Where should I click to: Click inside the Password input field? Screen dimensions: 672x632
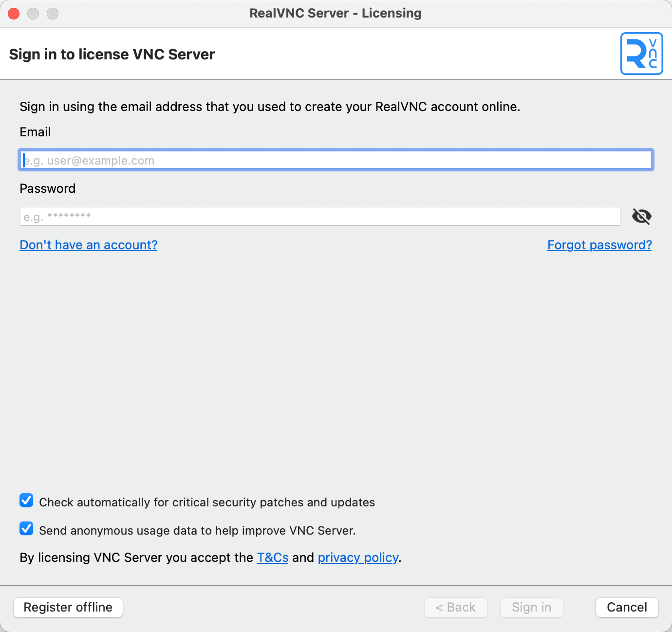(x=320, y=216)
